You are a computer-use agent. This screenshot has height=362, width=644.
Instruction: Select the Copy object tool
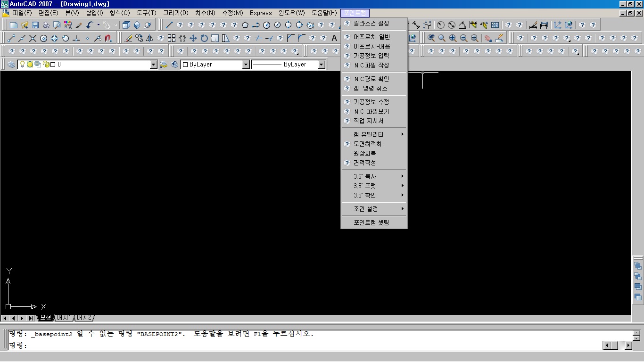click(x=139, y=38)
